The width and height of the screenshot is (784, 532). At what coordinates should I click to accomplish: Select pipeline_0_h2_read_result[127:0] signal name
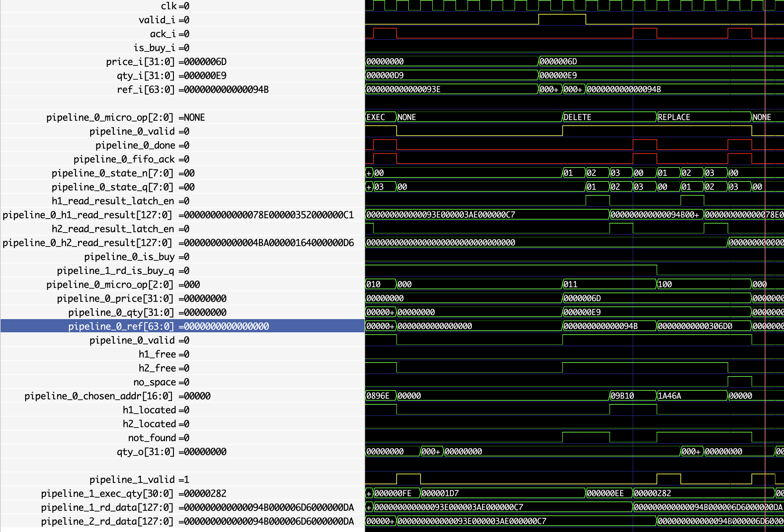coord(87,243)
